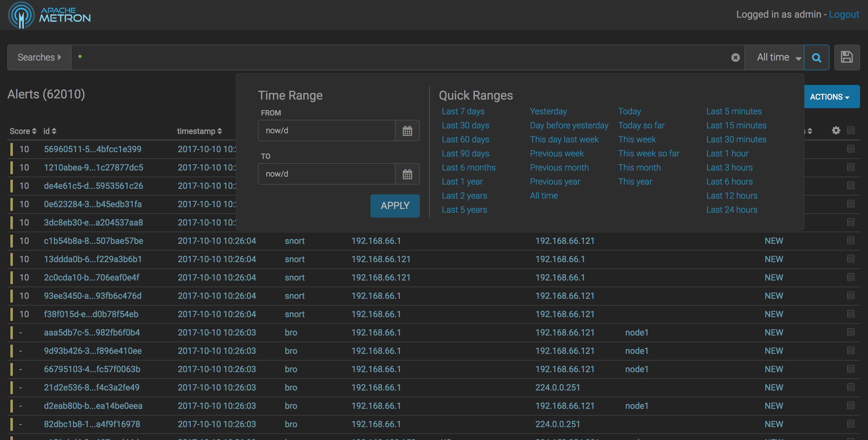Open table column settings gear icon
The height and width of the screenshot is (440, 868).
pos(836,130)
